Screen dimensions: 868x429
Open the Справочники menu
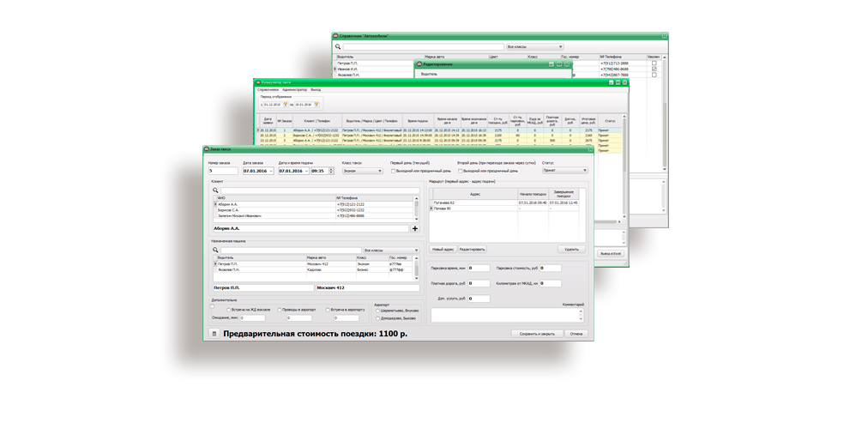click(x=268, y=89)
